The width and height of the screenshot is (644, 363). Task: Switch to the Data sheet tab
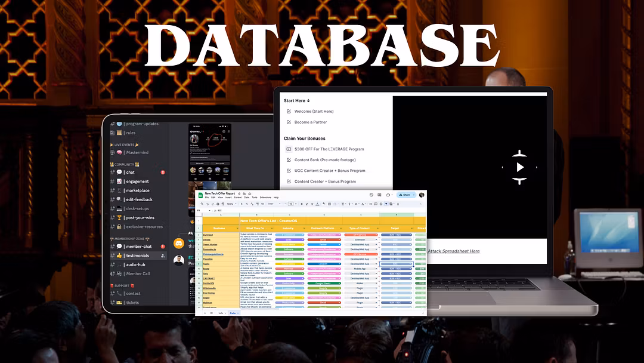233,313
